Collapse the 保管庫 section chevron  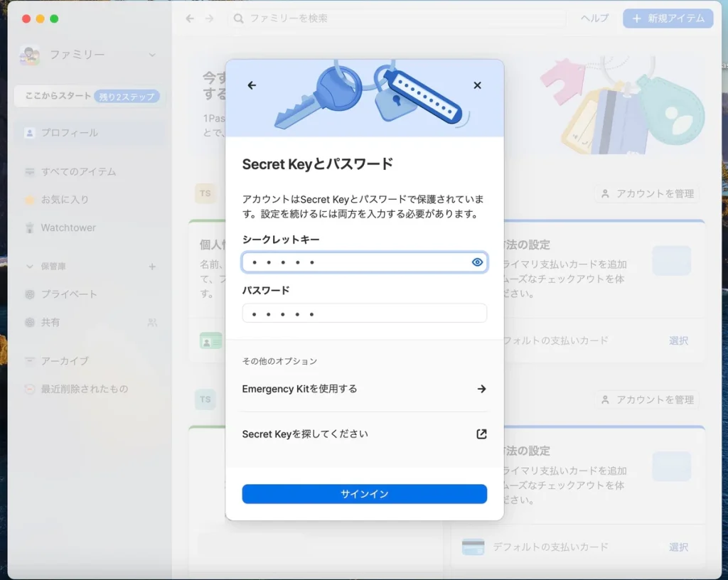(x=30, y=267)
